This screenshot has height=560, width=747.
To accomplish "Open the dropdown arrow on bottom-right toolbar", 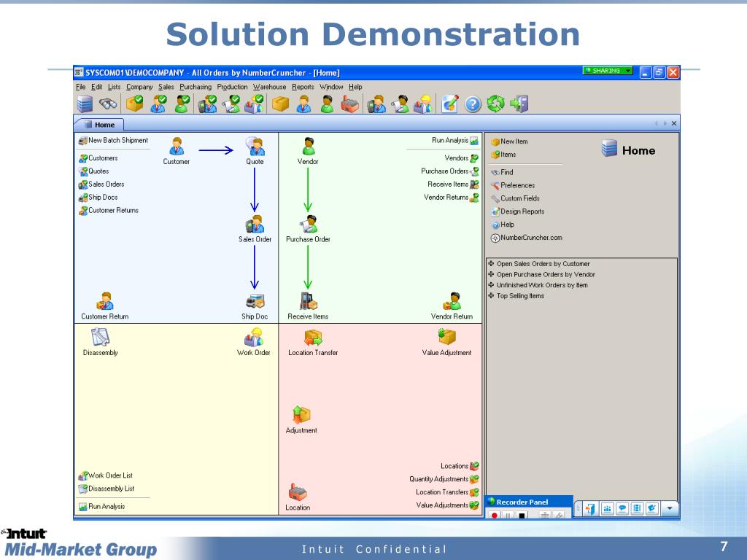I will [x=670, y=508].
